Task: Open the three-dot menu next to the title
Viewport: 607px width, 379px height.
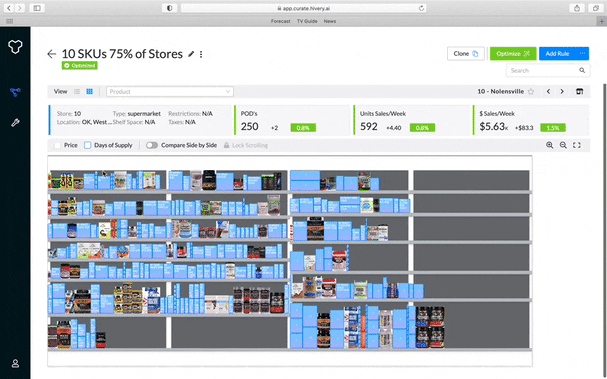Action: 201,54
